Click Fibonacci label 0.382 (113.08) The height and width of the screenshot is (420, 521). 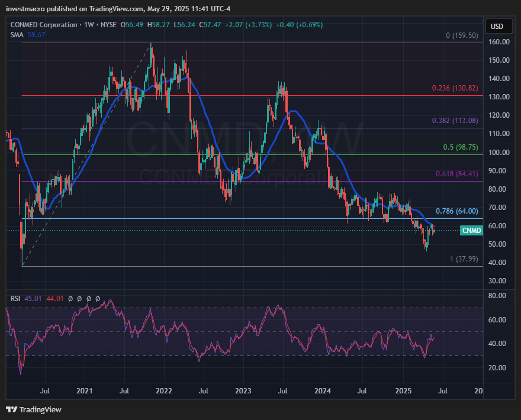[455, 121]
